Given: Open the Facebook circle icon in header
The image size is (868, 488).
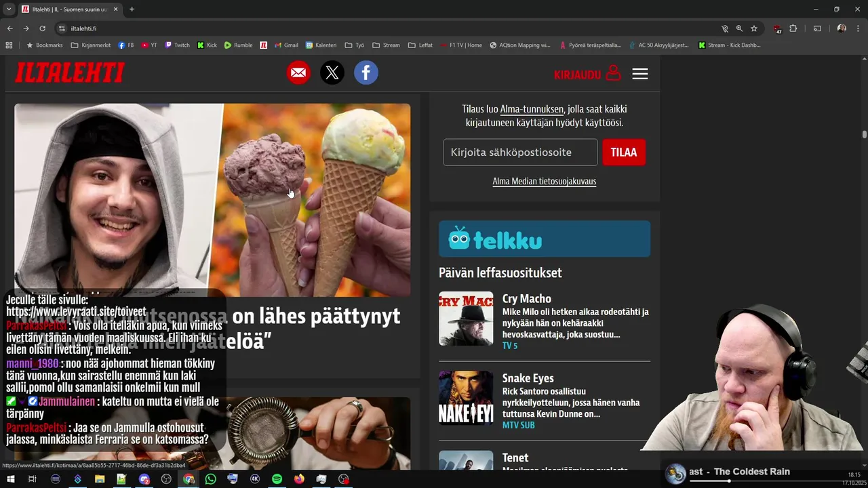Looking at the screenshot, I should click(x=366, y=73).
